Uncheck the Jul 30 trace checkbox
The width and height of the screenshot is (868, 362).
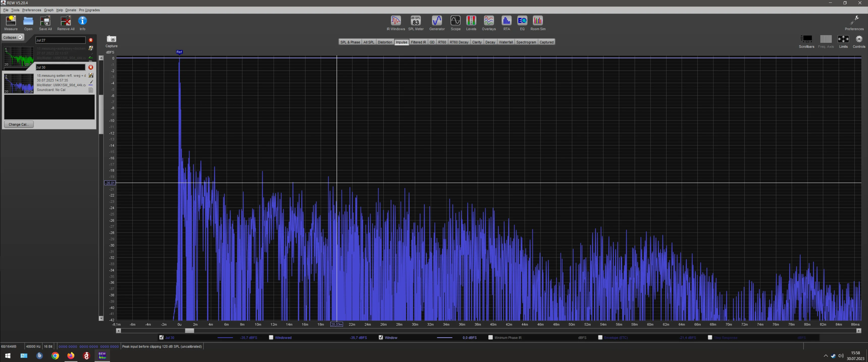click(x=161, y=338)
